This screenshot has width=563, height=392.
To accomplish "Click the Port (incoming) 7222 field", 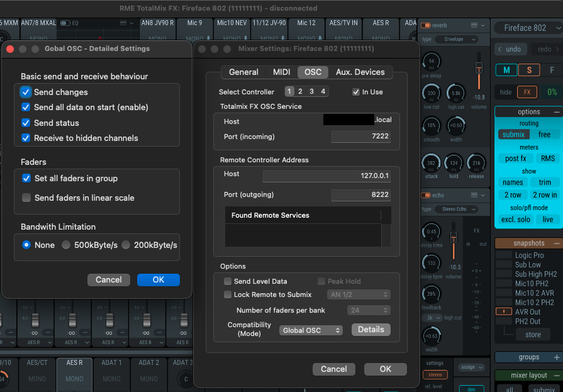I will (x=360, y=137).
